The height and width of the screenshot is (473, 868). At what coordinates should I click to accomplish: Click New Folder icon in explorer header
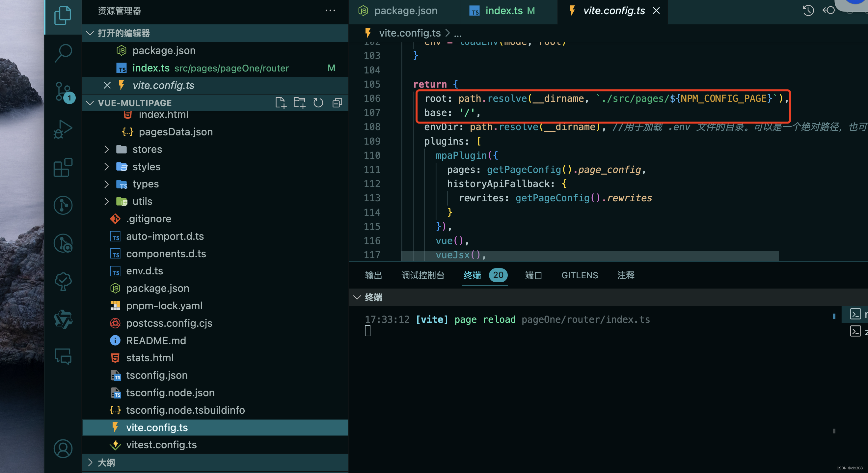[x=299, y=103]
